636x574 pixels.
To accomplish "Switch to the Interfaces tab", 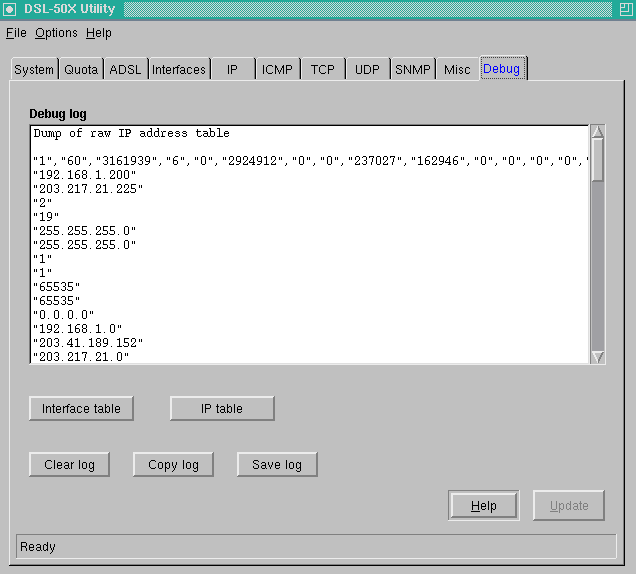I will [x=179, y=69].
